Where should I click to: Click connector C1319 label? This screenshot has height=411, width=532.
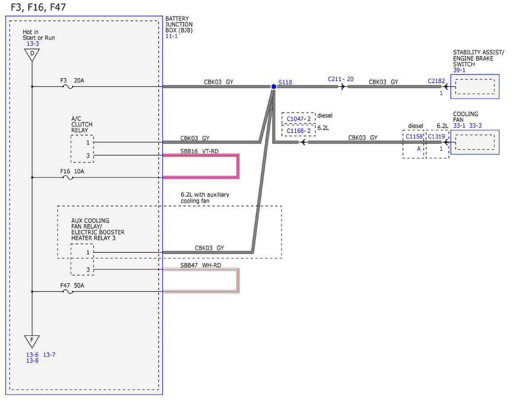click(x=436, y=137)
